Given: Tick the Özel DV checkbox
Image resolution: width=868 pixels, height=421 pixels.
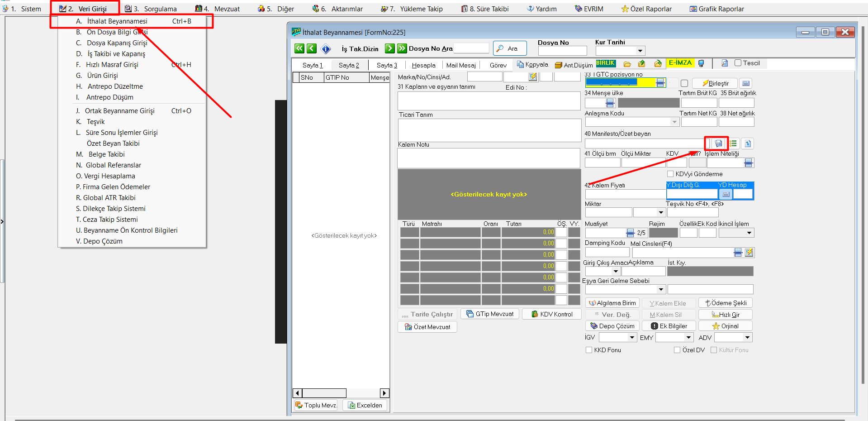Looking at the screenshot, I should pos(677,350).
